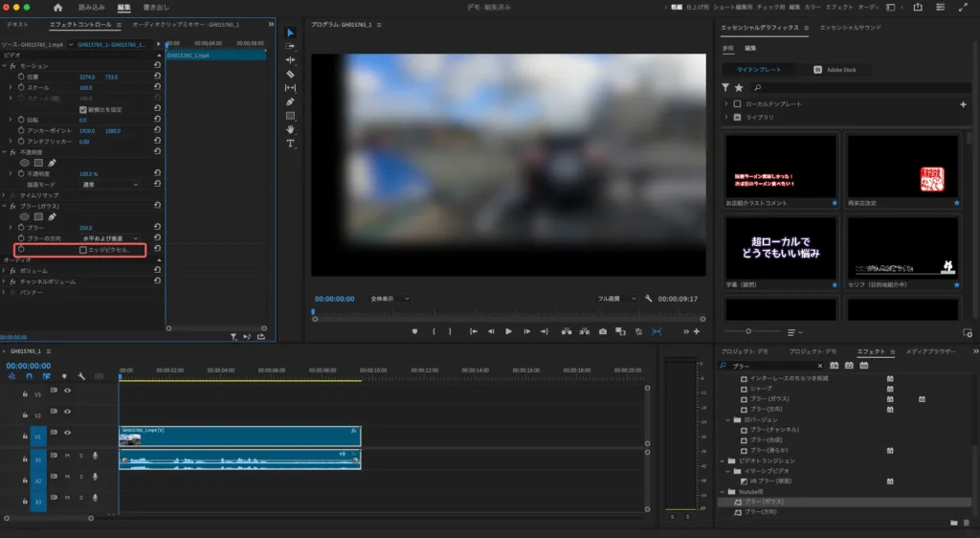980x538 pixels.
Task: Click the home icon in top bar
Action: pyautogui.click(x=57, y=8)
